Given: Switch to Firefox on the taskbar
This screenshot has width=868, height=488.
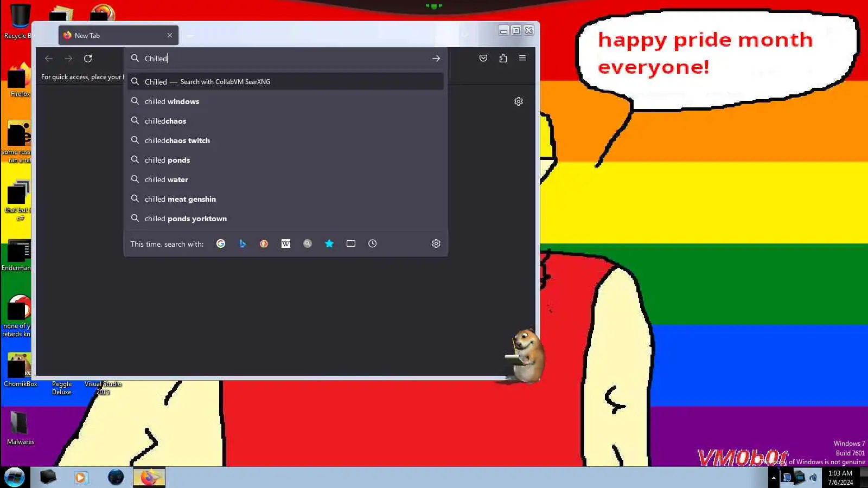Looking at the screenshot, I should [149, 477].
